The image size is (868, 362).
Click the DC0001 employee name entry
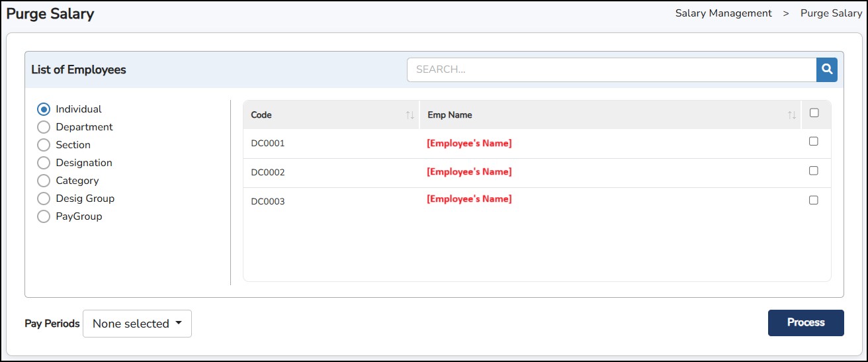click(x=469, y=144)
